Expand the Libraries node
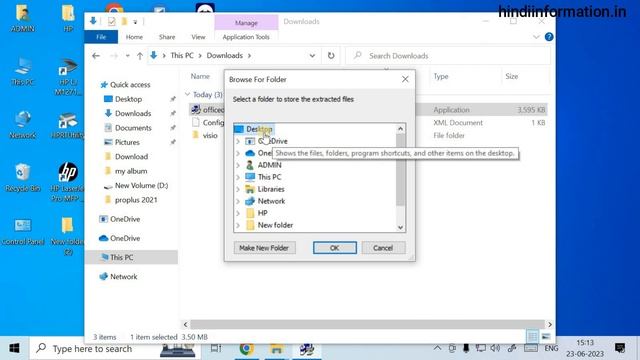Screen dimensions: 640x360 pos(238,189)
